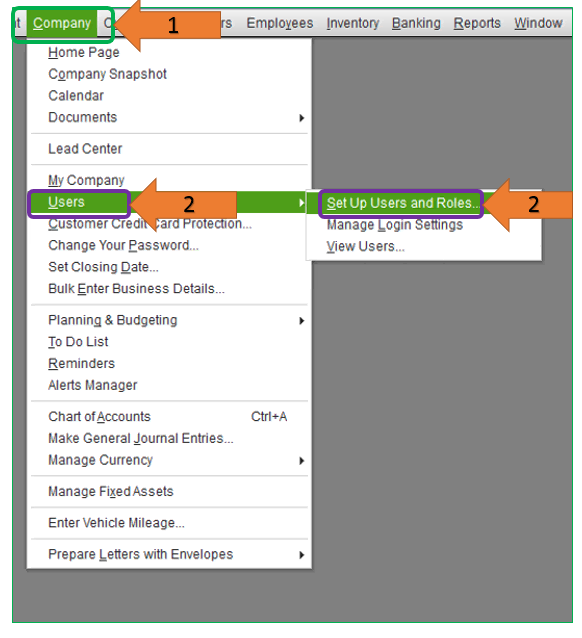Expand the Users submenu arrow
This screenshot has height=638, width=582.
(x=302, y=203)
